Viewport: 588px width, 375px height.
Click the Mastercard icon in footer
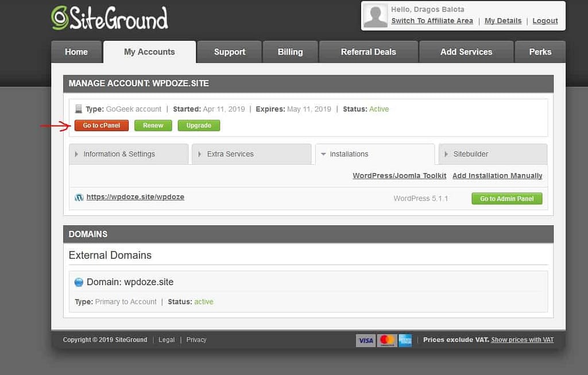pos(386,341)
